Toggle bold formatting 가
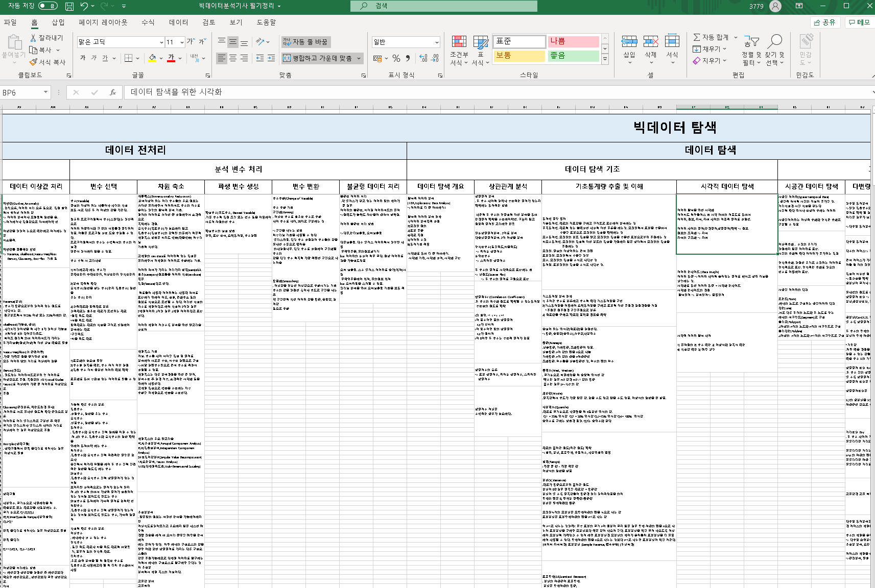This screenshot has width=875, height=588. click(x=83, y=58)
